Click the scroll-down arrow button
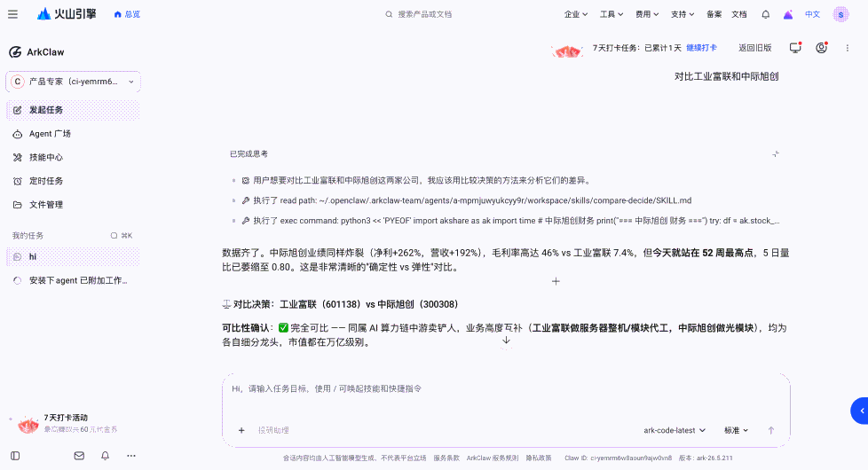The height and width of the screenshot is (470, 868). 506,341
